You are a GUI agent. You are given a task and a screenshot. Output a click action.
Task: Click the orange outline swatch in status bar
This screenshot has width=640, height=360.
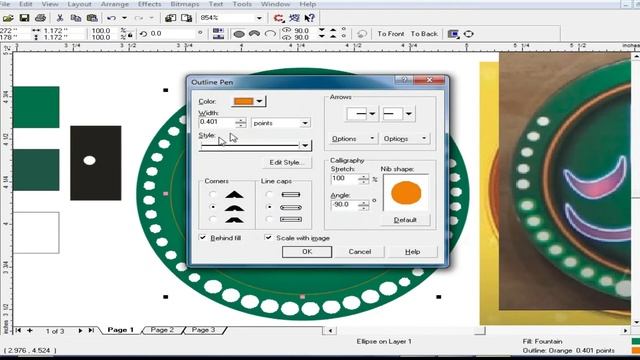pyautogui.click(x=636, y=350)
